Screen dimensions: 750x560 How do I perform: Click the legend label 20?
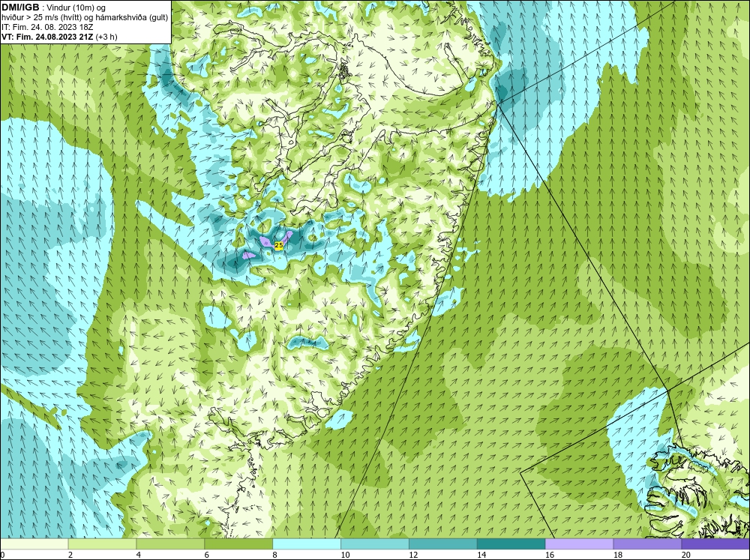tap(686, 555)
